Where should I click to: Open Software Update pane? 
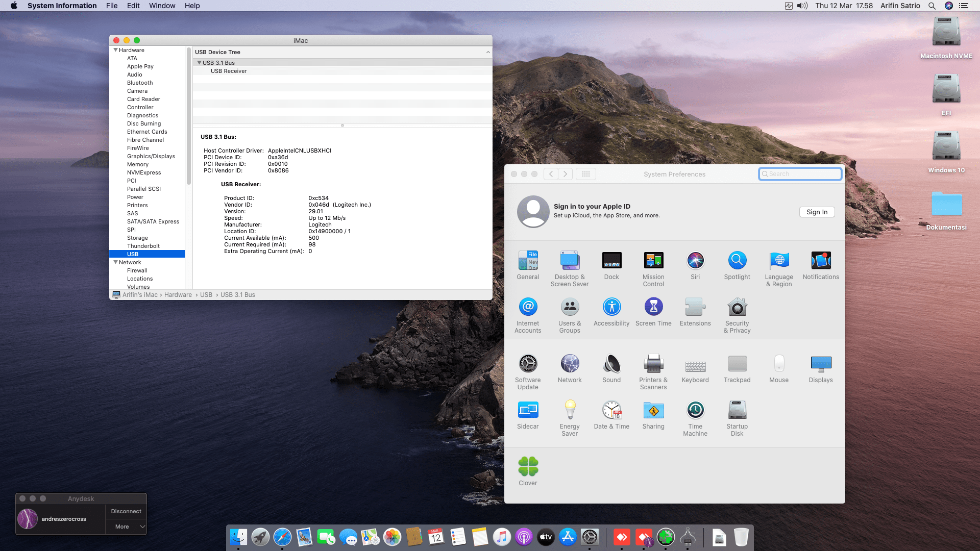[x=528, y=372]
